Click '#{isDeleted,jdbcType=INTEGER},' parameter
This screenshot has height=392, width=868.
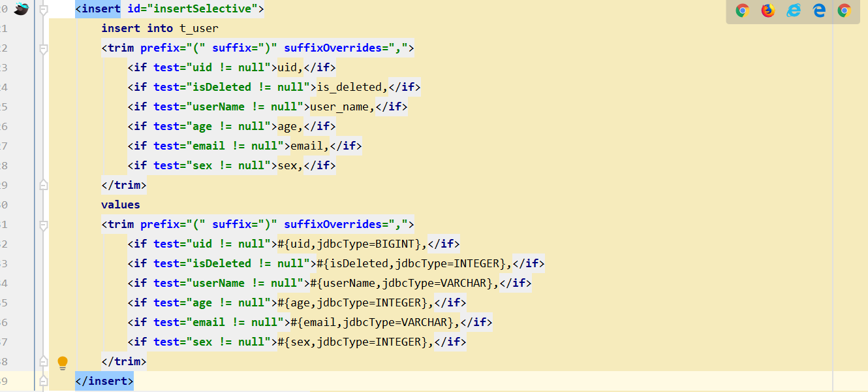[x=414, y=263]
